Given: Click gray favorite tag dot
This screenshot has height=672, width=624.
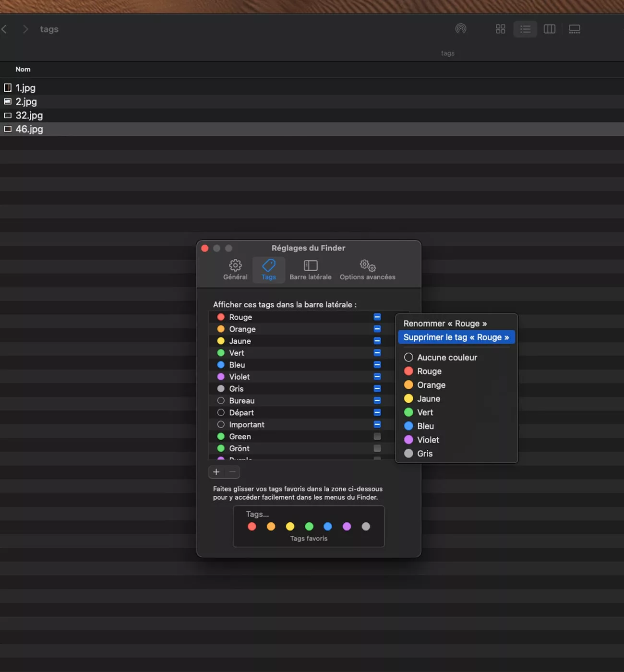Looking at the screenshot, I should click(x=366, y=527).
